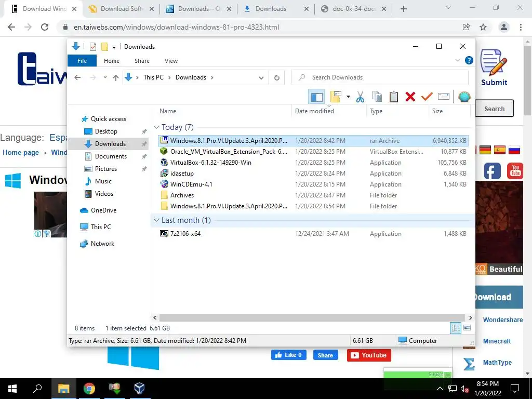Viewport: 532px width, 399px height.
Task: Switch to the 'doc-0k-34-doc' Chrome tab
Action: [353, 9]
